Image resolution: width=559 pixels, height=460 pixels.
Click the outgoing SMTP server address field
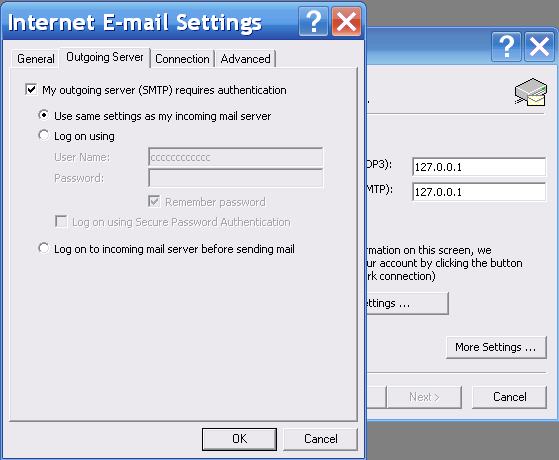click(479, 192)
